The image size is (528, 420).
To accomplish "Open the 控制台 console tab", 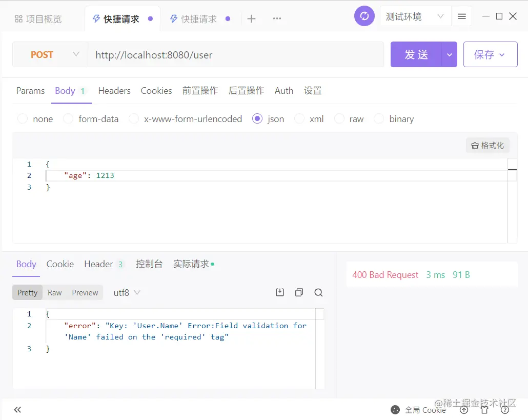I will pos(149,264).
